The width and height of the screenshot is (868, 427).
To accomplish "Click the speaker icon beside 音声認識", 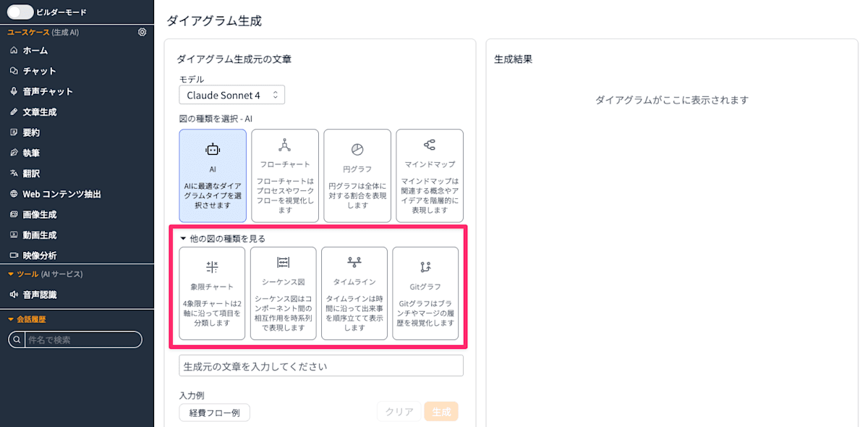I will [x=14, y=295].
